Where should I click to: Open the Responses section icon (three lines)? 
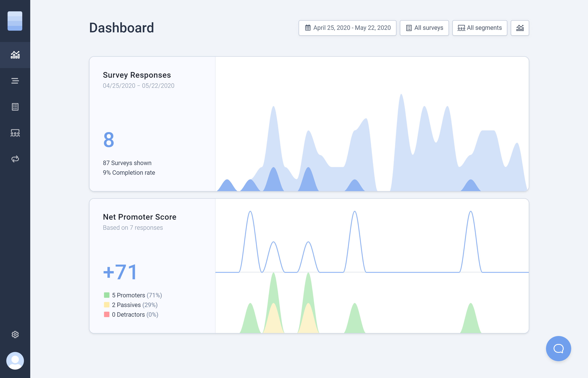pos(15,81)
